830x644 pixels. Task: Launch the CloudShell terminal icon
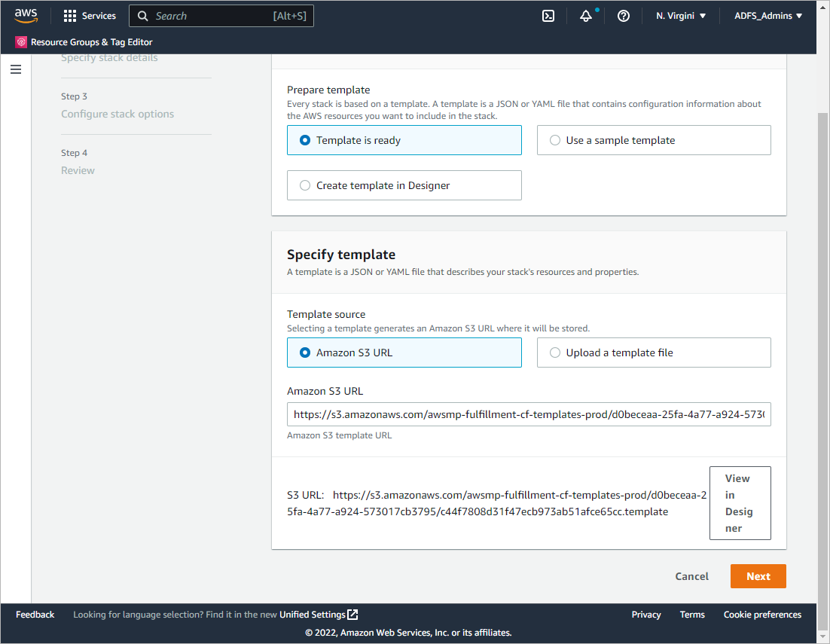pyautogui.click(x=548, y=16)
